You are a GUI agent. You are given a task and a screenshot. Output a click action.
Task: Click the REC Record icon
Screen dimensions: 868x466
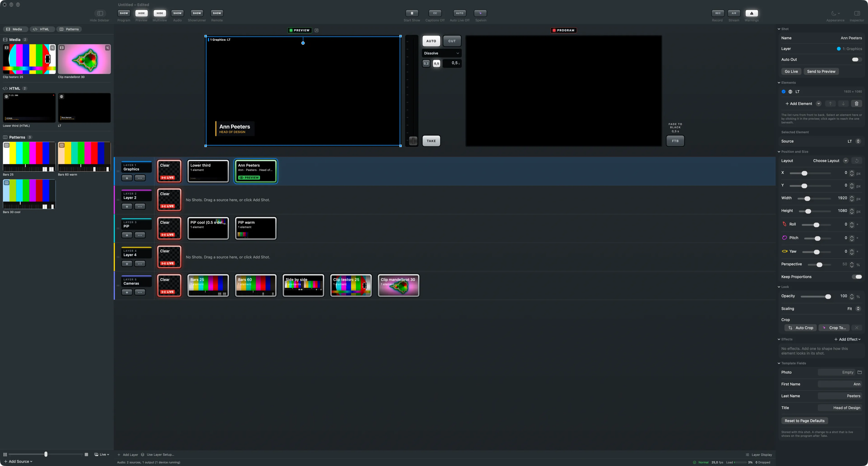718,13
